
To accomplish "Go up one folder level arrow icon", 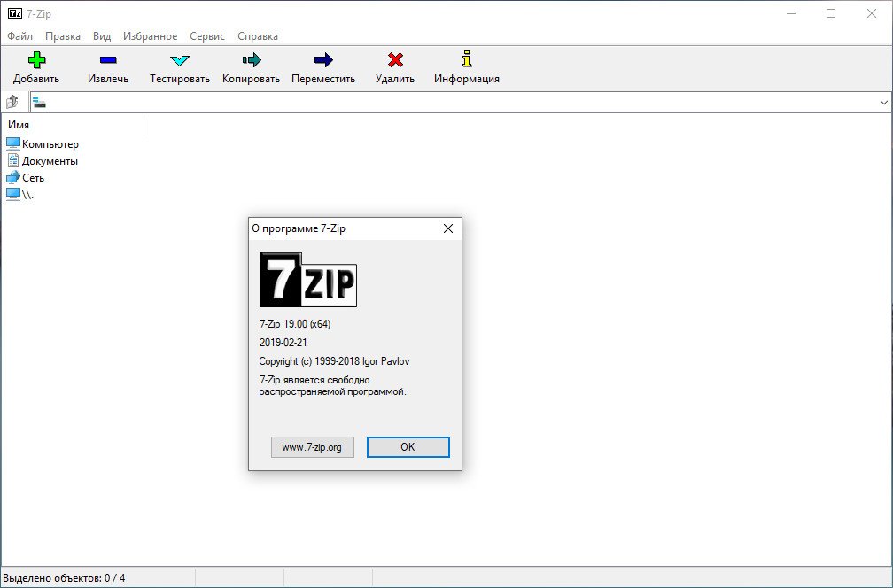I will 12,102.
